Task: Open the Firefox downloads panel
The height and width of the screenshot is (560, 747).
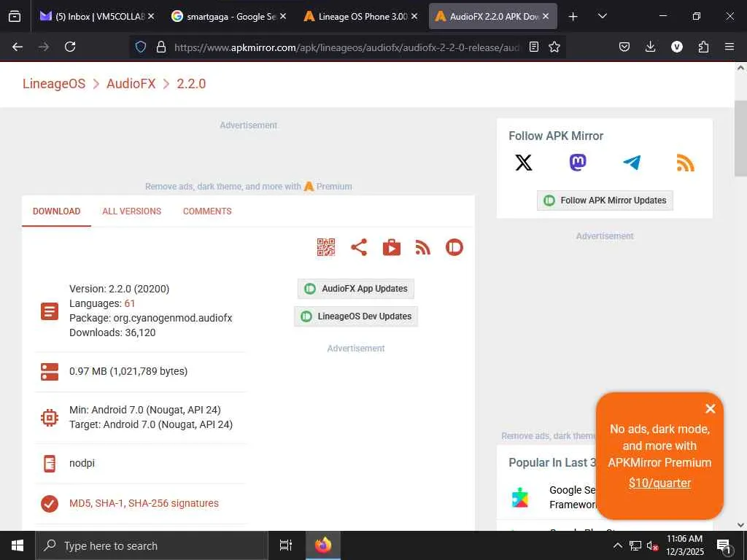Action: [x=650, y=47]
